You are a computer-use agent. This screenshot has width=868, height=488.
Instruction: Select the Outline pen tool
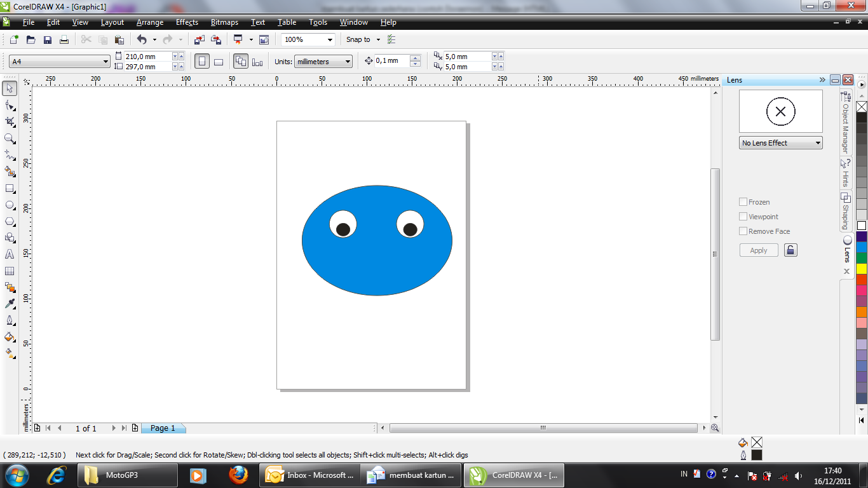pos(10,320)
